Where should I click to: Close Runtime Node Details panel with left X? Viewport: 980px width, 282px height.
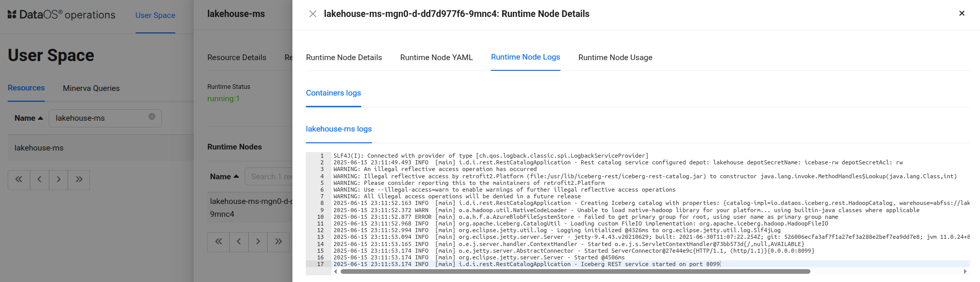coord(312,14)
